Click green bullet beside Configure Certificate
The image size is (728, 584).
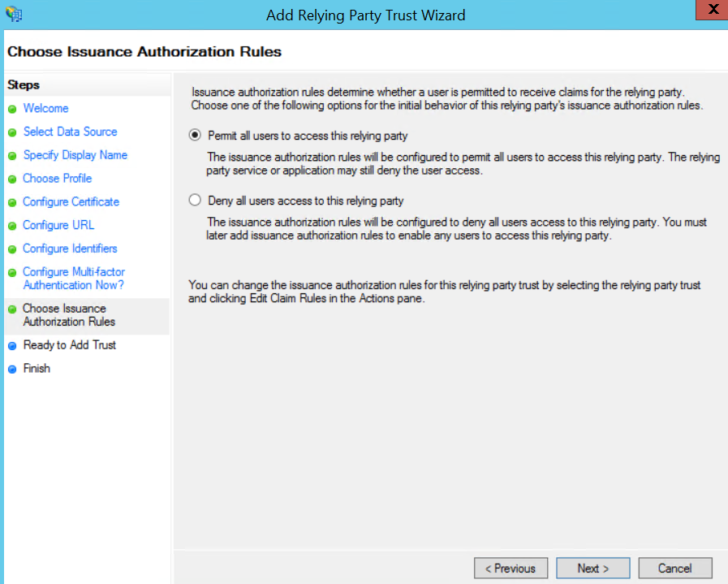pos(12,202)
